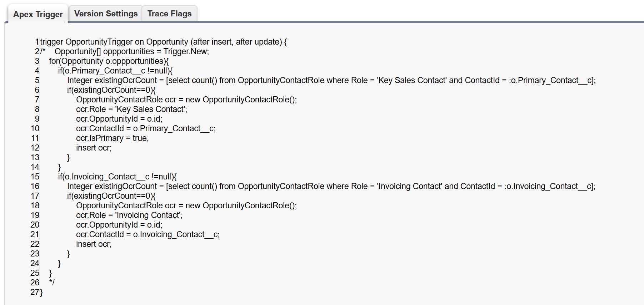Open the Trace Flags tab

pos(169,14)
